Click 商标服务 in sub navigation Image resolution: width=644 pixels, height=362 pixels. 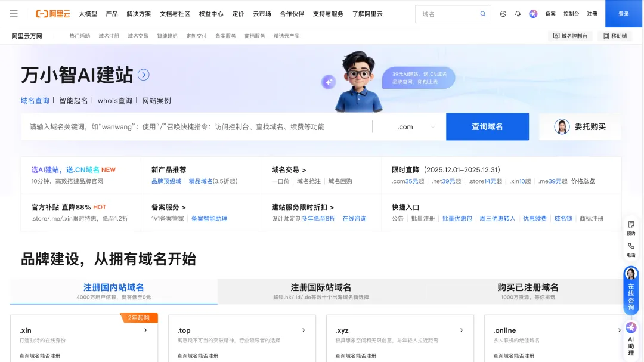point(255,36)
